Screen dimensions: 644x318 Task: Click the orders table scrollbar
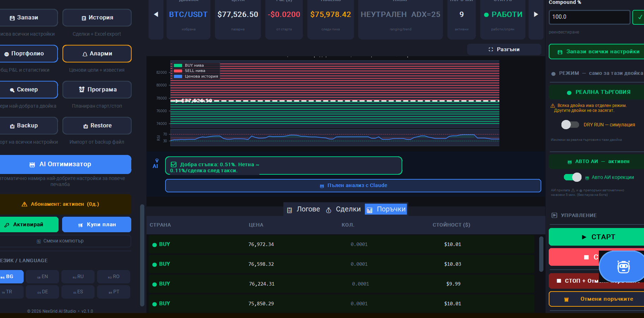(541, 254)
